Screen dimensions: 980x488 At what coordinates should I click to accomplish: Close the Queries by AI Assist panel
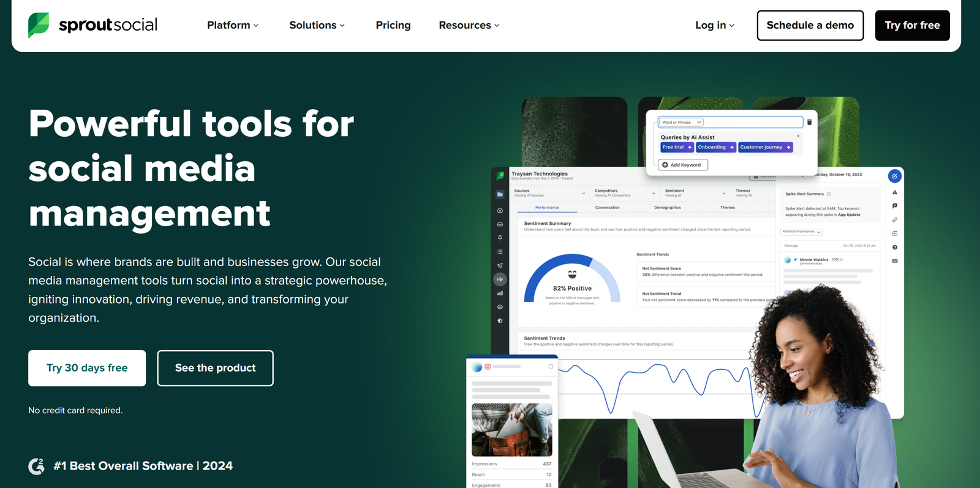click(x=798, y=136)
